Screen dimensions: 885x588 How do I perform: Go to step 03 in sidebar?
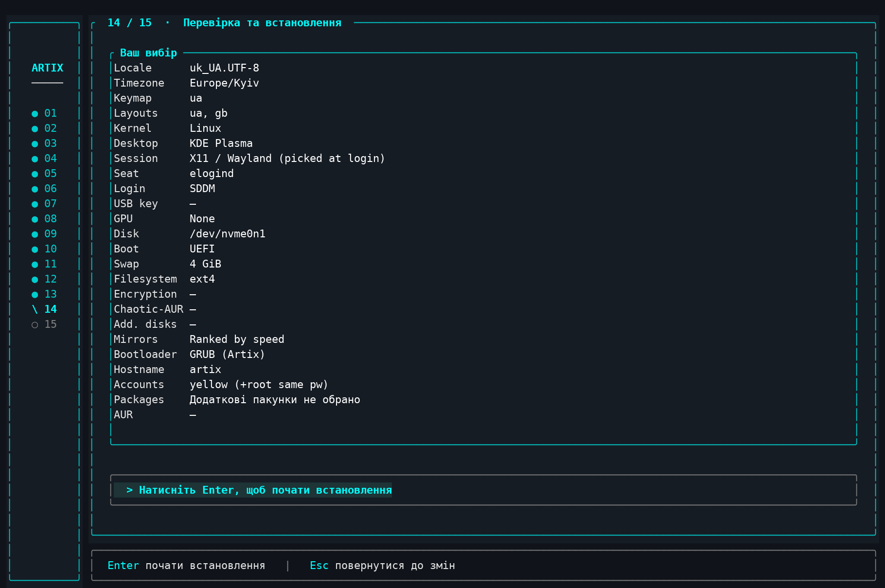44,143
